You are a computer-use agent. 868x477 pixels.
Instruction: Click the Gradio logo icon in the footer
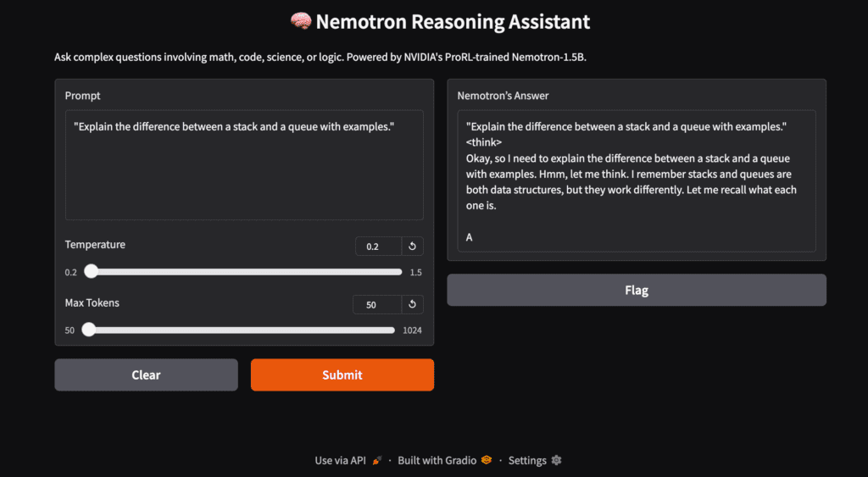[x=487, y=460]
